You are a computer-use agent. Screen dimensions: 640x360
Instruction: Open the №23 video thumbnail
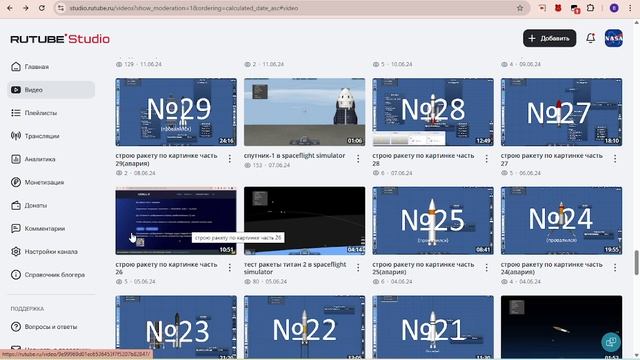click(176, 327)
